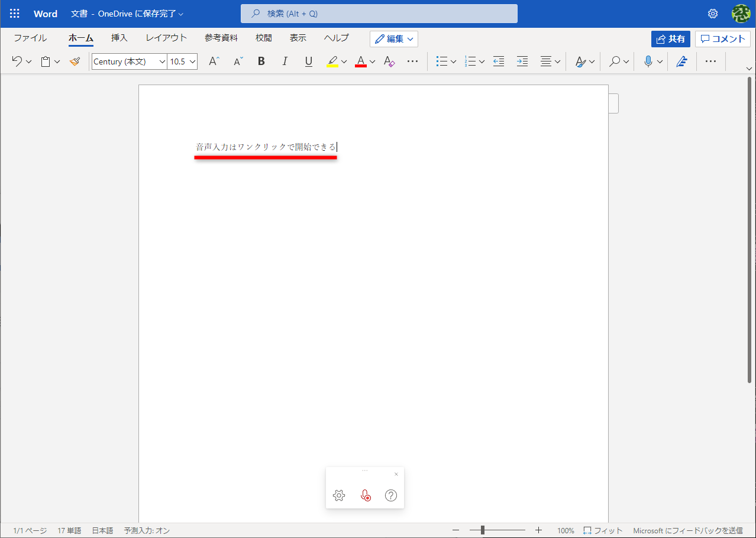Apply underline formatting
This screenshot has width=756, height=538.
pyautogui.click(x=308, y=61)
